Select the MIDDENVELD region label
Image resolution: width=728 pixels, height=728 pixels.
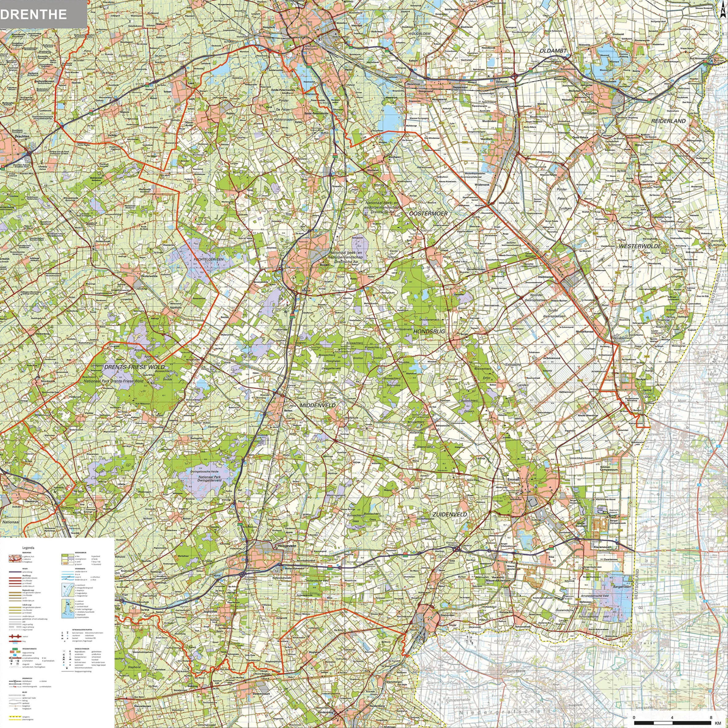click(318, 405)
